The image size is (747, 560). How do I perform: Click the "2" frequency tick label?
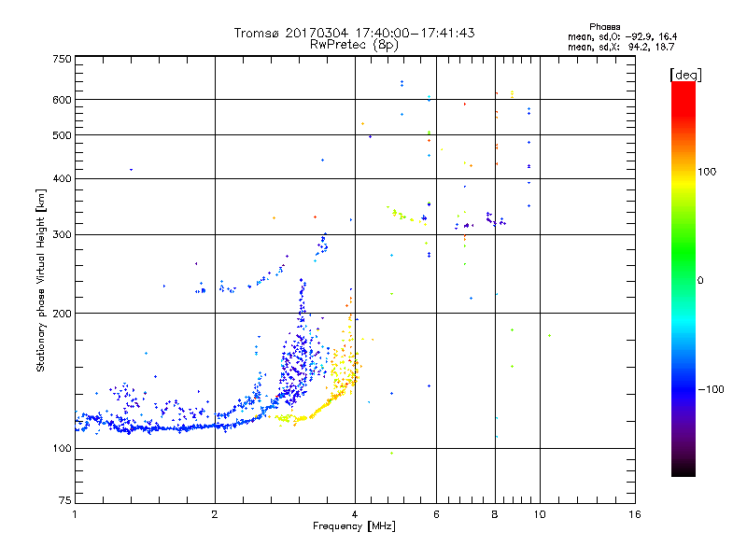click(x=215, y=514)
